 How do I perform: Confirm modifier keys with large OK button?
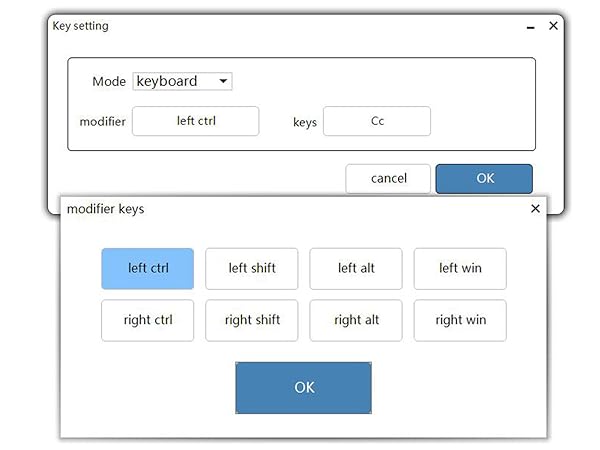[x=304, y=387]
